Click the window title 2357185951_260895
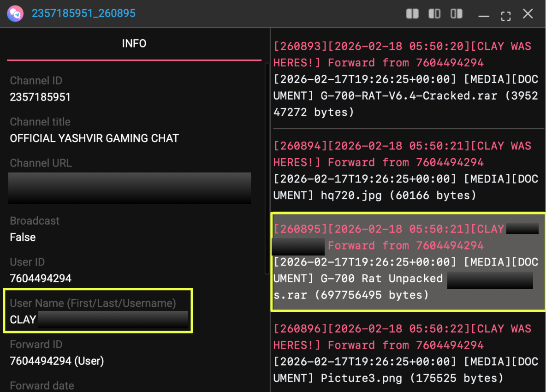 pos(83,13)
